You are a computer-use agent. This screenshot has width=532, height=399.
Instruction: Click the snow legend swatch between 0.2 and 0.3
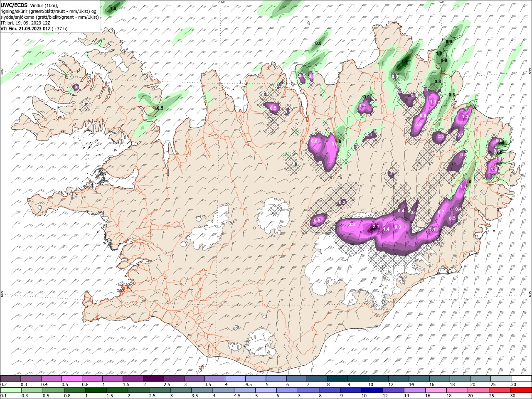(x=11, y=379)
